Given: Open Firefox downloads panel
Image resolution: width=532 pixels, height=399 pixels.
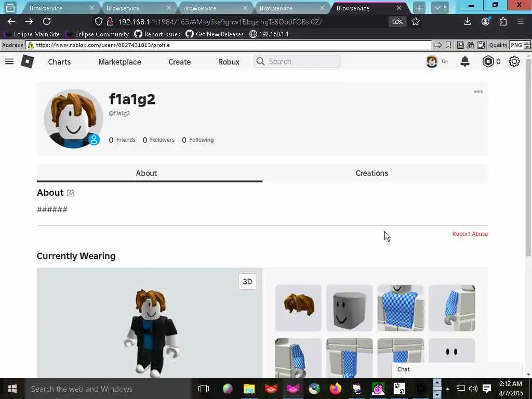Looking at the screenshot, I should 467,21.
